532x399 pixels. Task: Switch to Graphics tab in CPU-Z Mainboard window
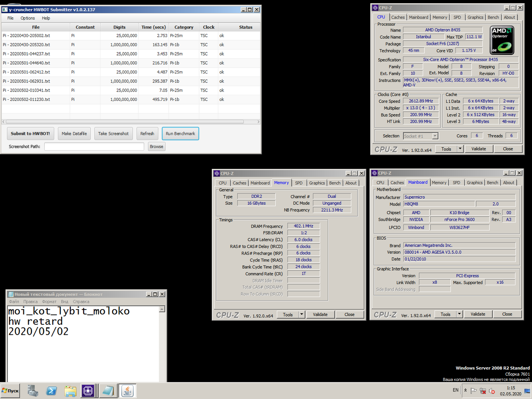pos(475,183)
